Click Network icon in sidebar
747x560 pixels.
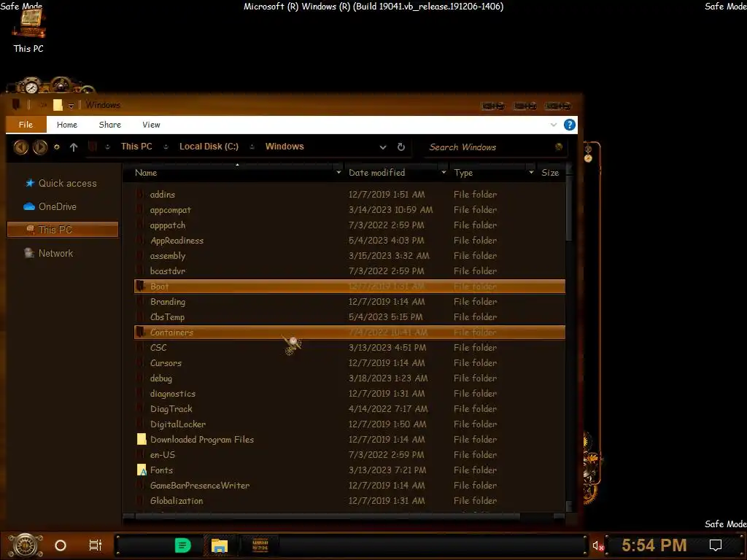(29, 253)
